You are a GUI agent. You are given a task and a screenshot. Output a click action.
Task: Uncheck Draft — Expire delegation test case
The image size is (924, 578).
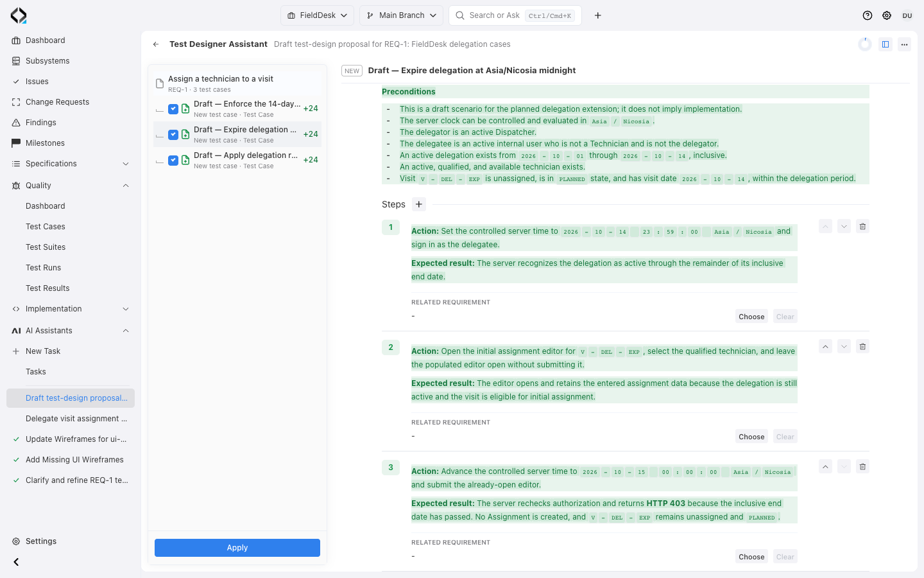173,135
